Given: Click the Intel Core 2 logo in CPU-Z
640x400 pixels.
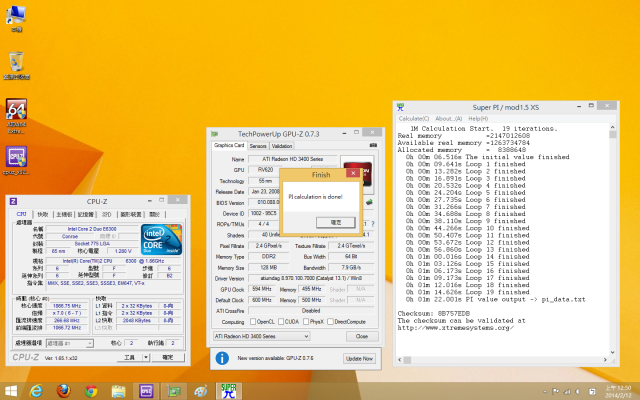Looking at the screenshot, I should (161, 239).
